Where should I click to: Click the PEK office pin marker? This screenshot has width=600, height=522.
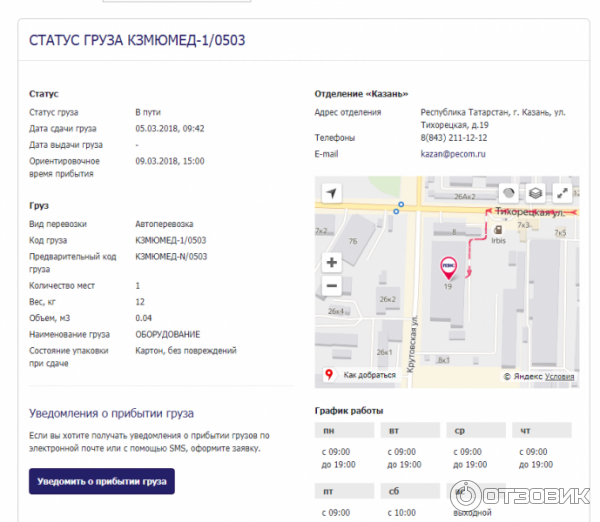[449, 266]
